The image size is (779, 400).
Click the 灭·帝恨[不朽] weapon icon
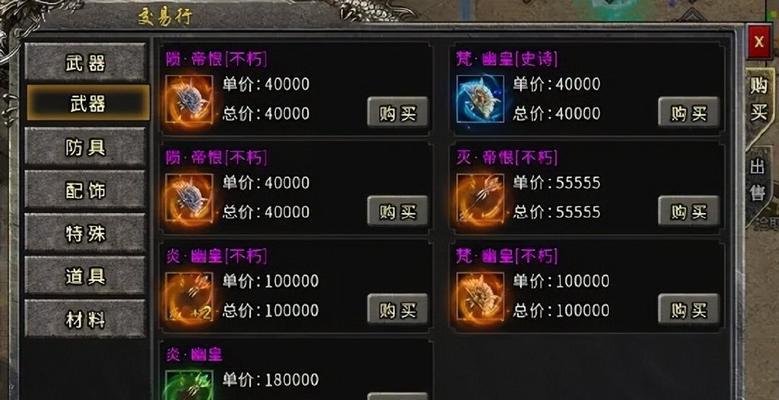click(x=480, y=198)
